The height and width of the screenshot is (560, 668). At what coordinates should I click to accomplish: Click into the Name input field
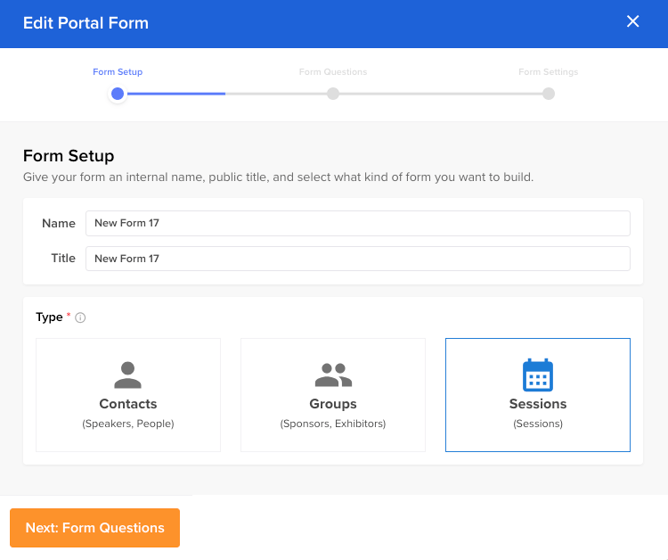pyautogui.click(x=357, y=223)
